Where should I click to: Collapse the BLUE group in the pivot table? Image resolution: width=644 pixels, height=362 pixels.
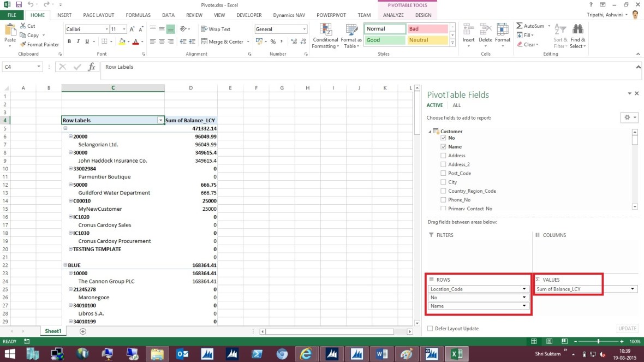coord(67,265)
